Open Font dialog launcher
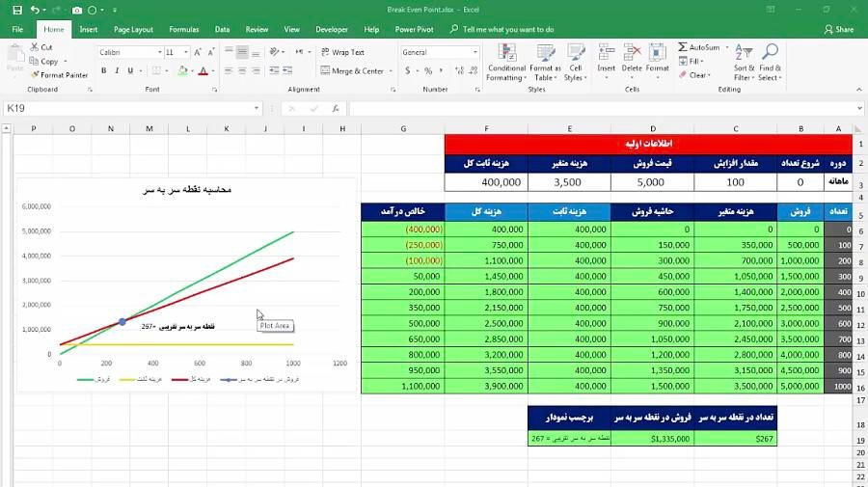Viewport: 868px width, 487px height. [214, 90]
